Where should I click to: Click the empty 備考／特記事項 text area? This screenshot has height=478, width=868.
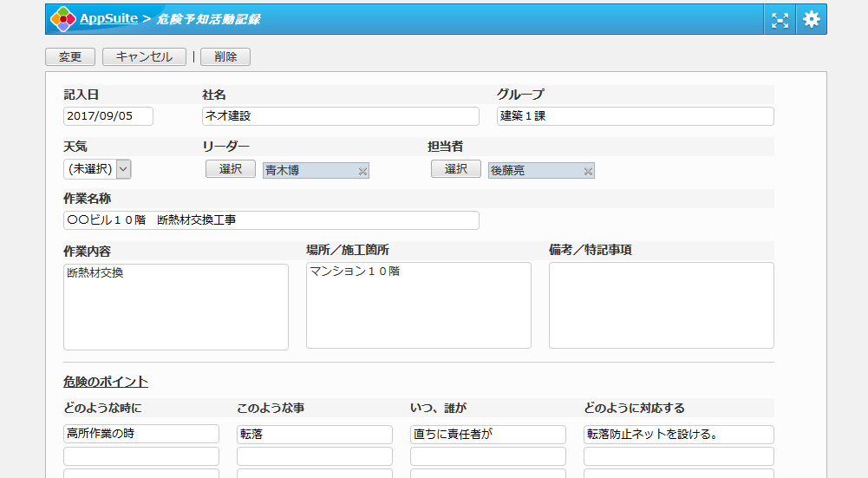pyautogui.click(x=661, y=307)
